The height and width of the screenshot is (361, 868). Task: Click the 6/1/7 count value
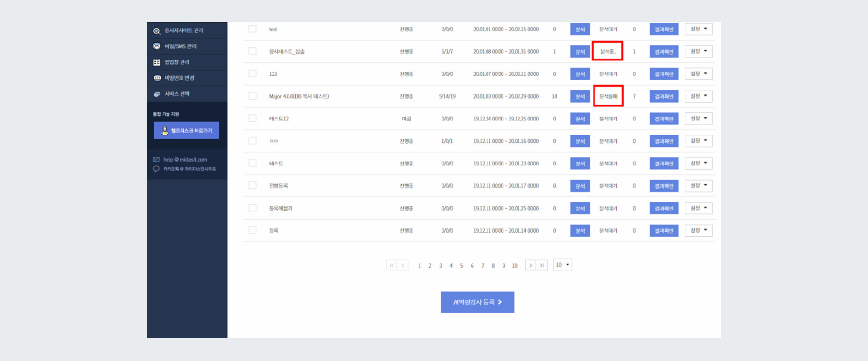[x=447, y=52]
